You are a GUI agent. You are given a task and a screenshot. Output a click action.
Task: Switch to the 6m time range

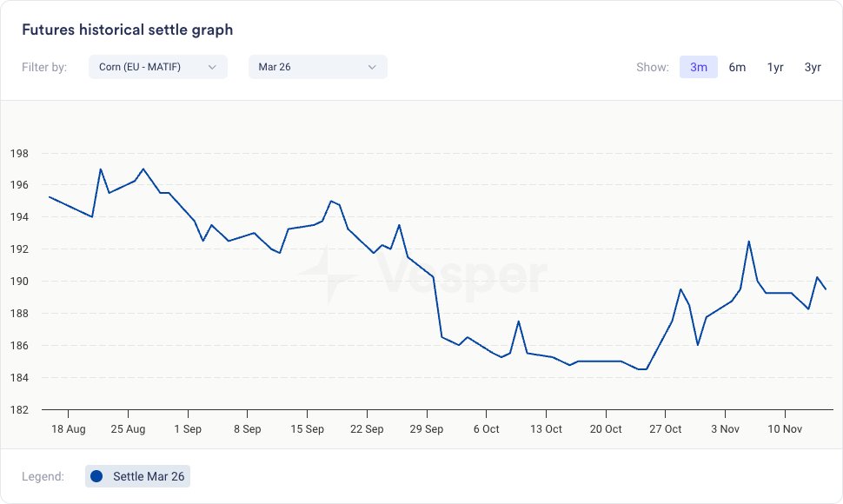point(737,67)
